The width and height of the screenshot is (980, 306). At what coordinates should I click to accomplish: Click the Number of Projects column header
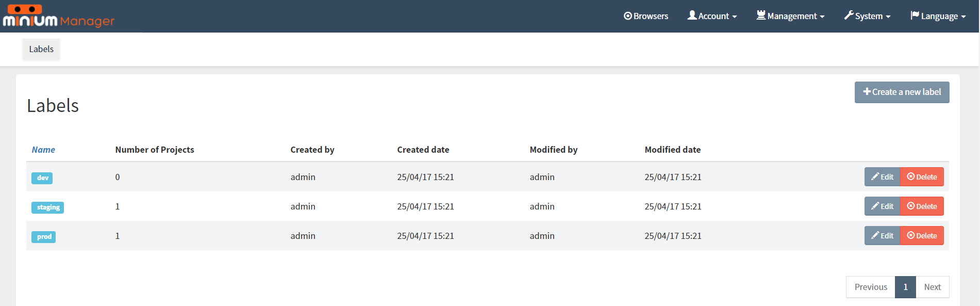tap(155, 150)
